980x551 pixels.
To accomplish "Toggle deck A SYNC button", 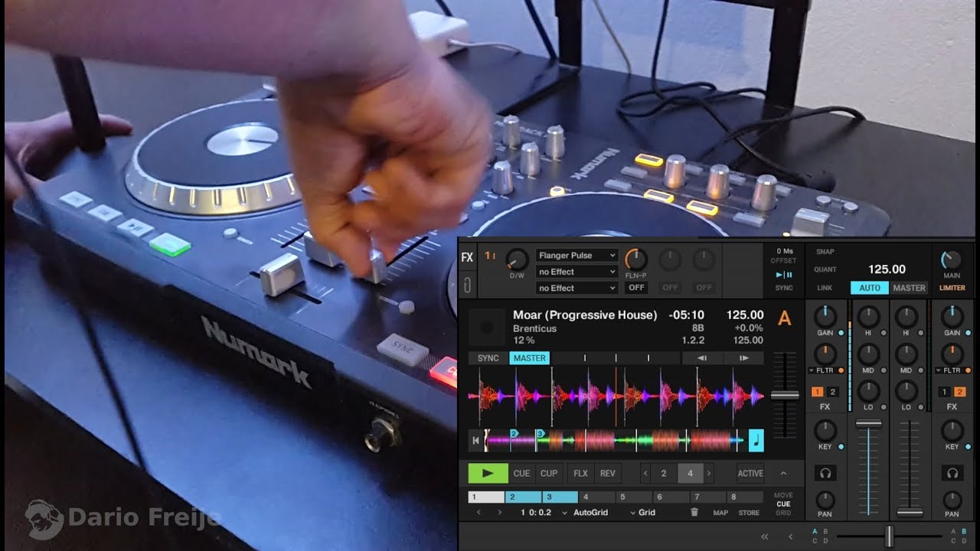I will click(x=488, y=358).
